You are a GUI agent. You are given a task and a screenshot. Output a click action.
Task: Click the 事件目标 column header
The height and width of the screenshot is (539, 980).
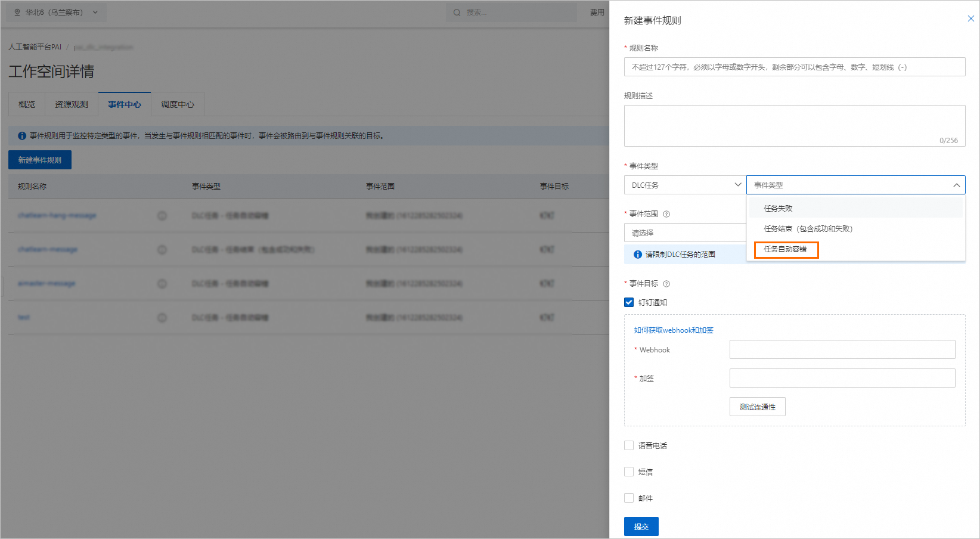(x=554, y=187)
